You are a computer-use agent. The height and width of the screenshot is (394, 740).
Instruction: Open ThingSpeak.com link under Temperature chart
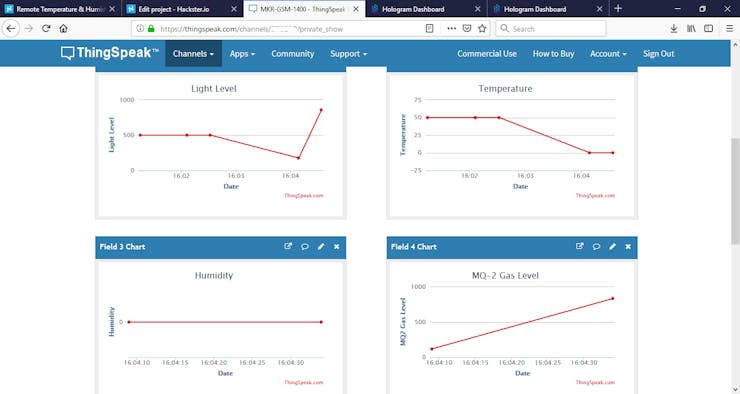pyautogui.click(x=595, y=195)
